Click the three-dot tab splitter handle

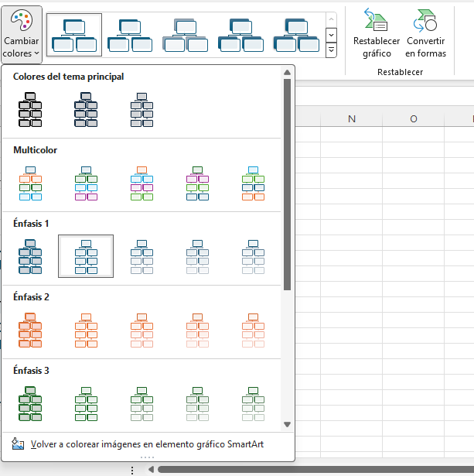point(132,471)
